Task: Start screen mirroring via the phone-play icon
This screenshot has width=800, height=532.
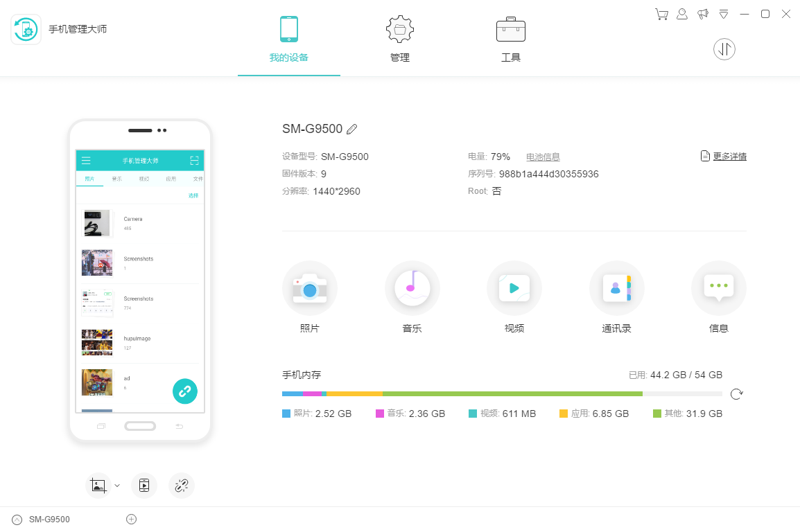Action: click(x=144, y=485)
